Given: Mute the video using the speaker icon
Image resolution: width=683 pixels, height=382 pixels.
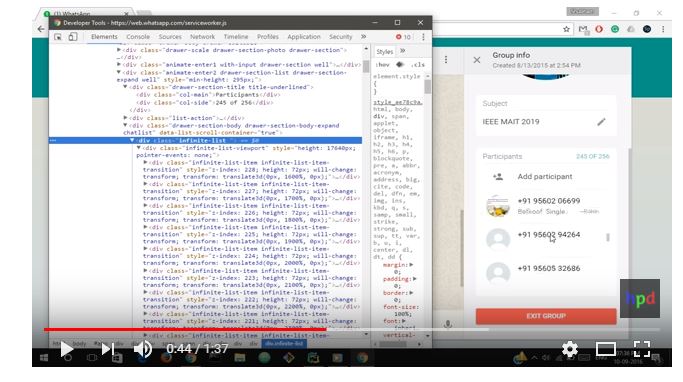Looking at the screenshot, I should click(142, 349).
